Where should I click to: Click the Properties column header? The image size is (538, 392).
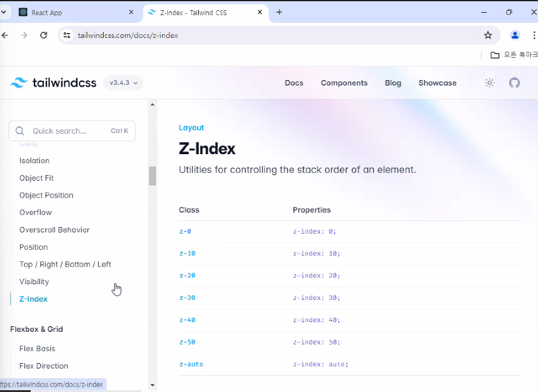pyautogui.click(x=311, y=210)
